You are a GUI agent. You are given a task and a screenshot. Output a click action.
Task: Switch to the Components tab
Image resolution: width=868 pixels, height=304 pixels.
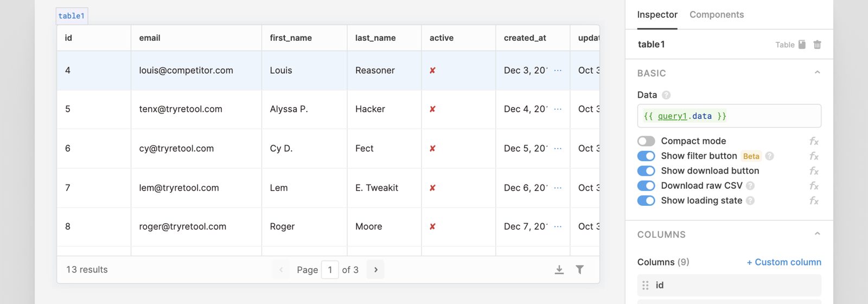(716, 15)
